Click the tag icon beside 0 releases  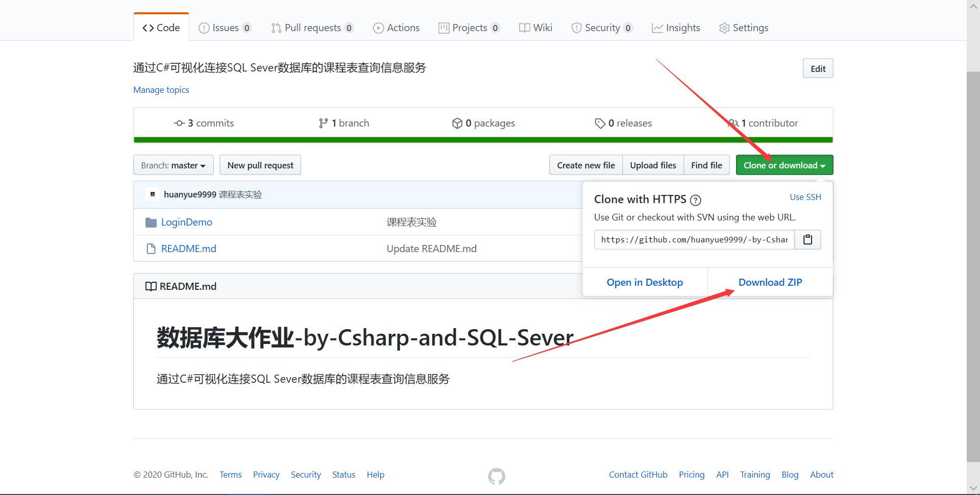coord(599,123)
